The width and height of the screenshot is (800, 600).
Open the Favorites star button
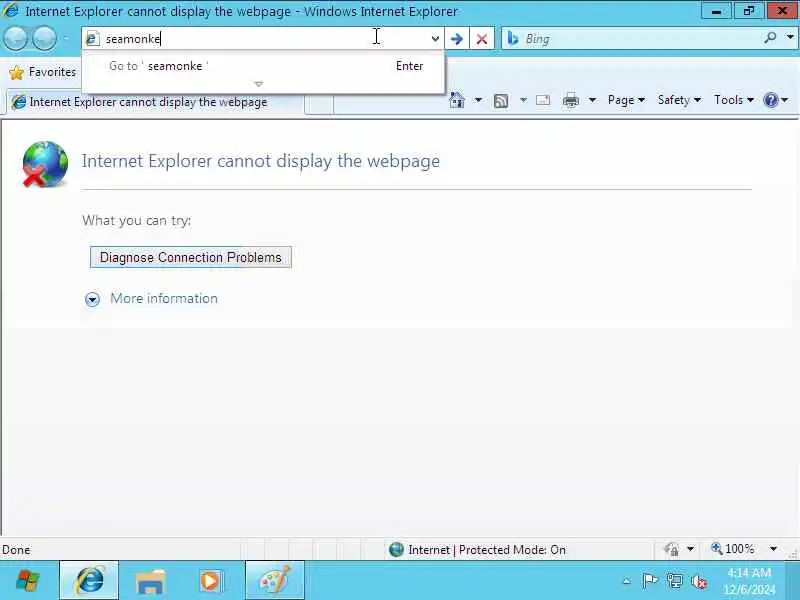[43, 72]
